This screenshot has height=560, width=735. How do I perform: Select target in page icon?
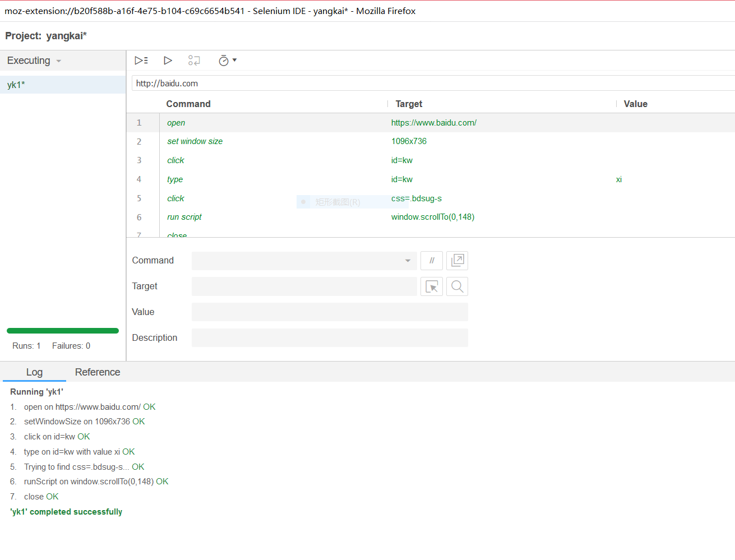pyautogui.click(x=432, y=286)
